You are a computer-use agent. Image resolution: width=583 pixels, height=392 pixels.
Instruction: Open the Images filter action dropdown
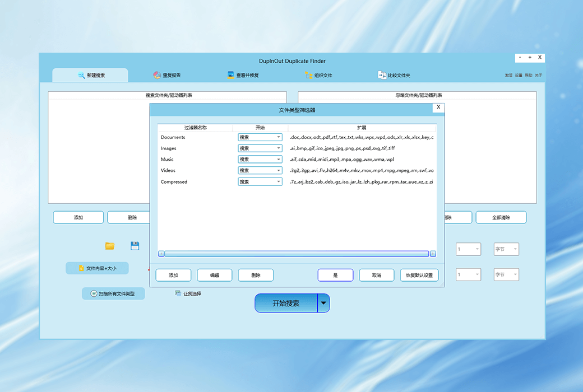(x=260, y=148)
